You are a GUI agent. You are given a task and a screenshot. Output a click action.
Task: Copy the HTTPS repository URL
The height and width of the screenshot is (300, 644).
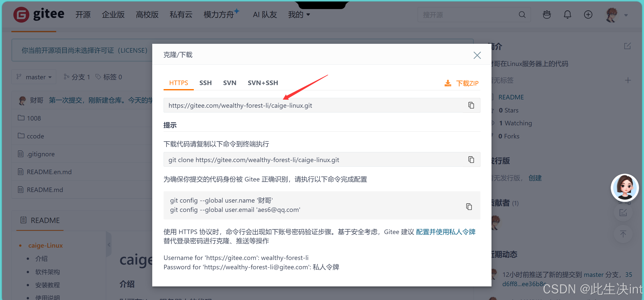tap(471, 105)
